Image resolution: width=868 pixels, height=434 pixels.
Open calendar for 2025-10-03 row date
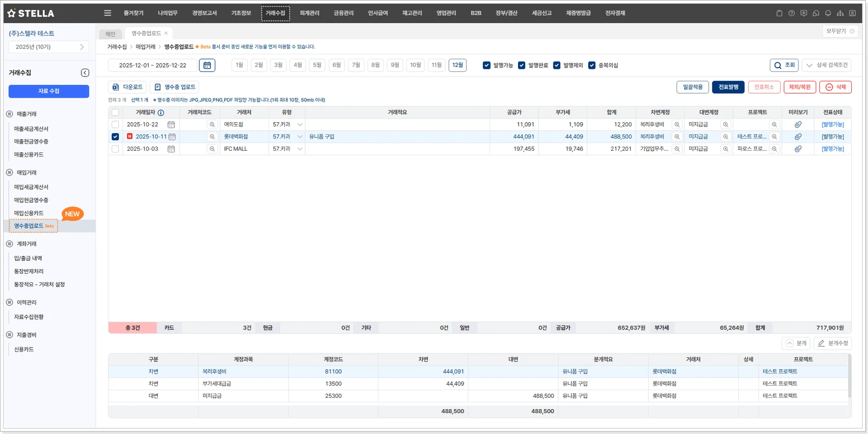point(171,149)
